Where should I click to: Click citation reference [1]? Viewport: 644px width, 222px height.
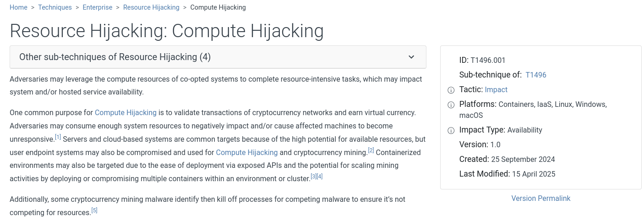point(58,137)
